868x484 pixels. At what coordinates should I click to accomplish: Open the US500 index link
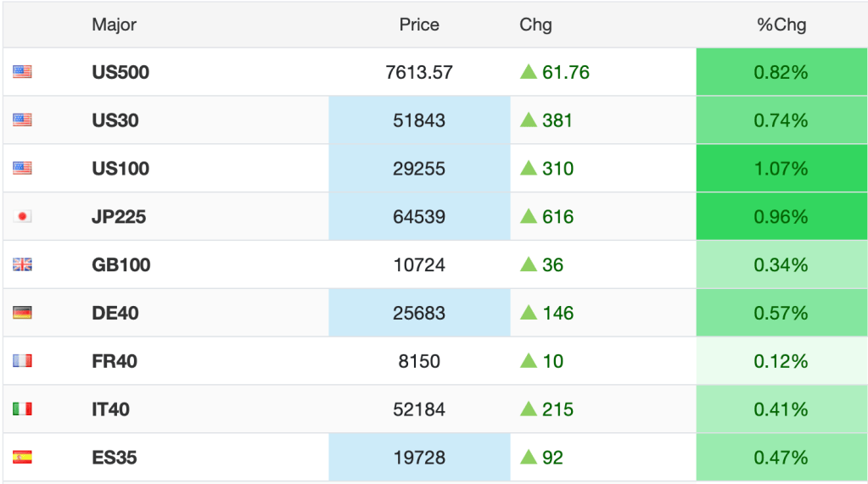pos(120,72)
